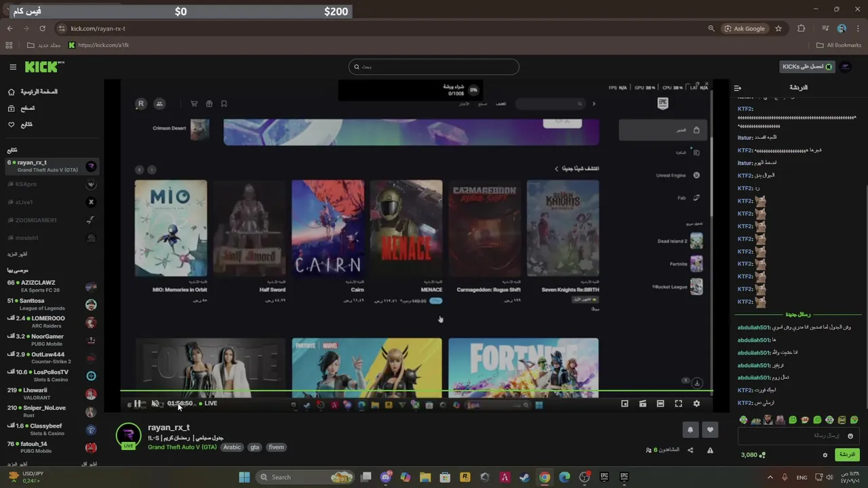
Task: Open Classybeef Slots & Casino channel
Action: [52, 429]
